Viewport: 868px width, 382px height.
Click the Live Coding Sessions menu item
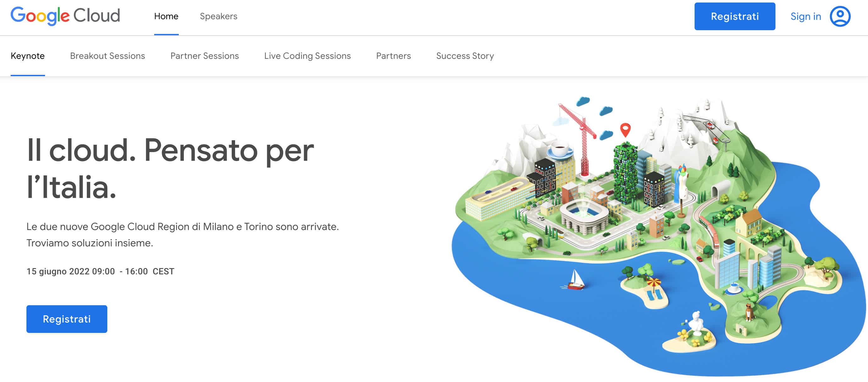(x=307, y=55)
